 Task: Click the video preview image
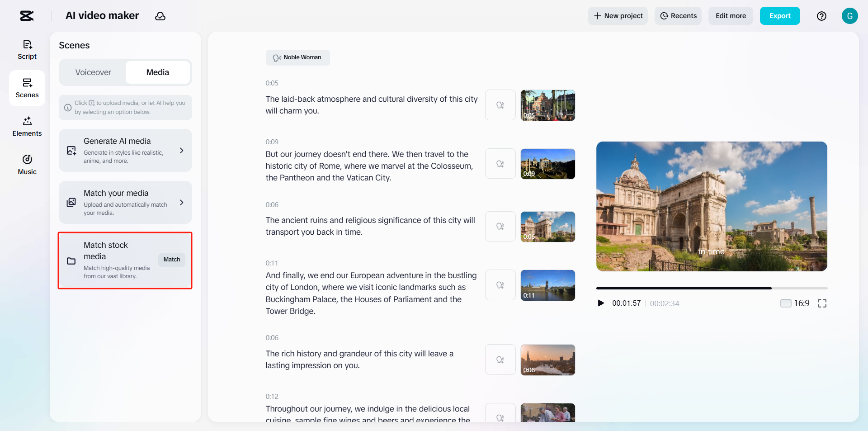712,206
